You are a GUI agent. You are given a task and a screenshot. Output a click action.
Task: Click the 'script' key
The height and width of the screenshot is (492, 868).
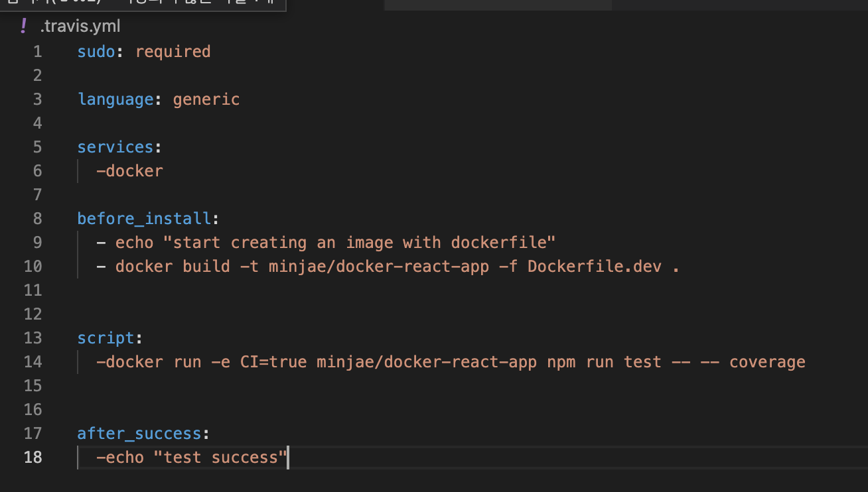point(106,338)
